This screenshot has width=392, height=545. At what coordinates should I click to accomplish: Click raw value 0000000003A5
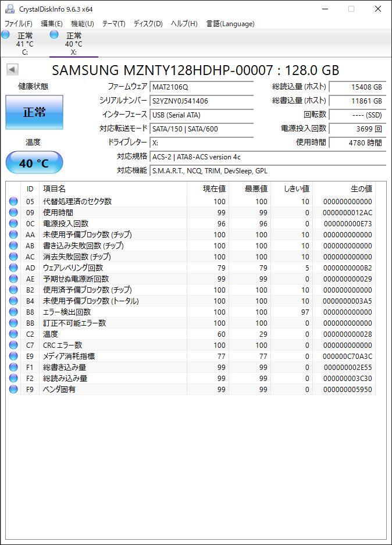point(348,301)
